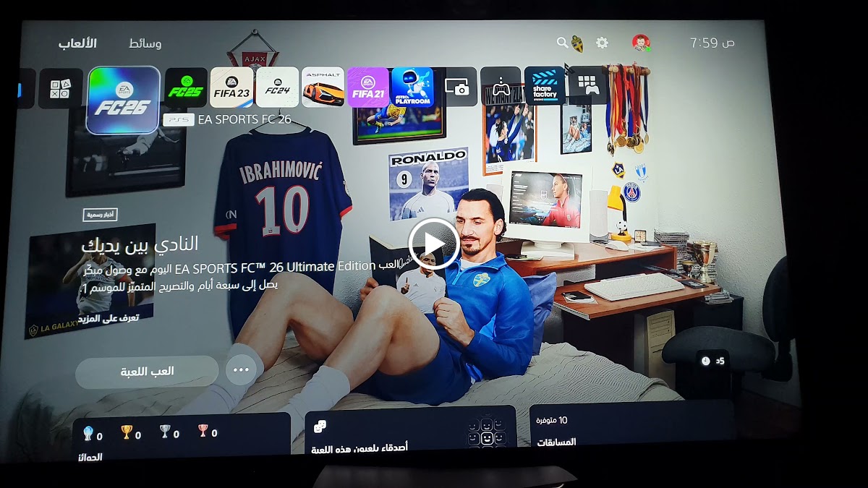Open the PlayStation shapes Explore tile
This screenshot has width=868, height=488.
pyautogui.click(x=60, y=89)
